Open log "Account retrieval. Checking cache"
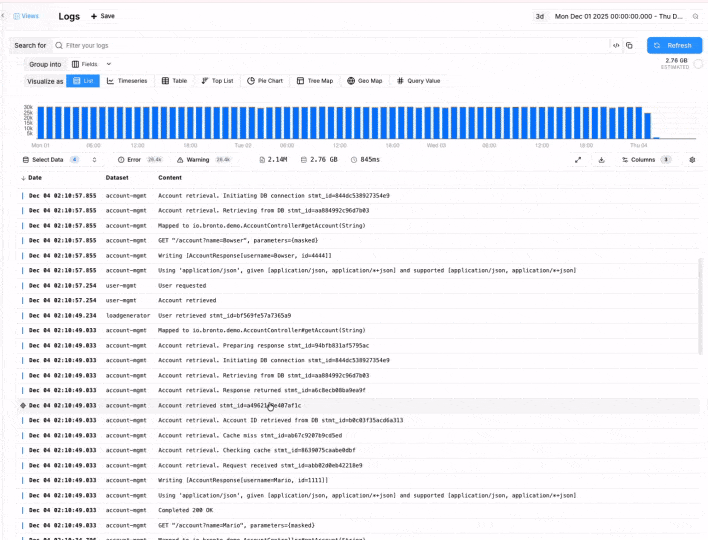The image size is (708, 540). [359, 450]
